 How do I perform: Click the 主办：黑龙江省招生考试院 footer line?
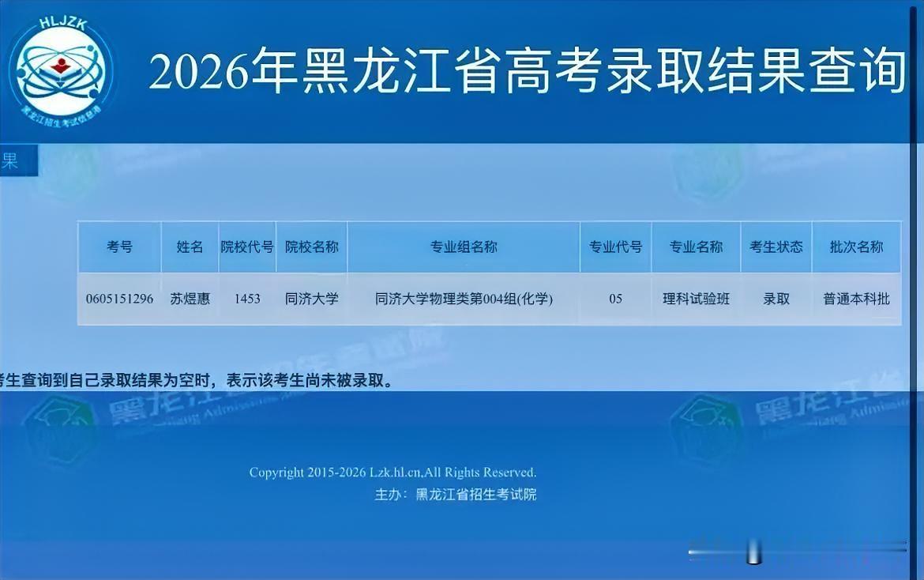pos(456,494)
